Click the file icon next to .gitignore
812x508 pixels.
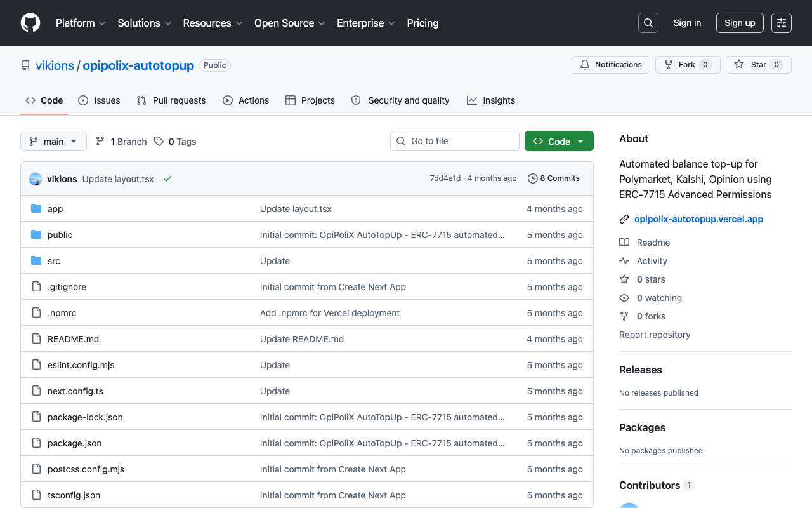click(x=36, y=287)
